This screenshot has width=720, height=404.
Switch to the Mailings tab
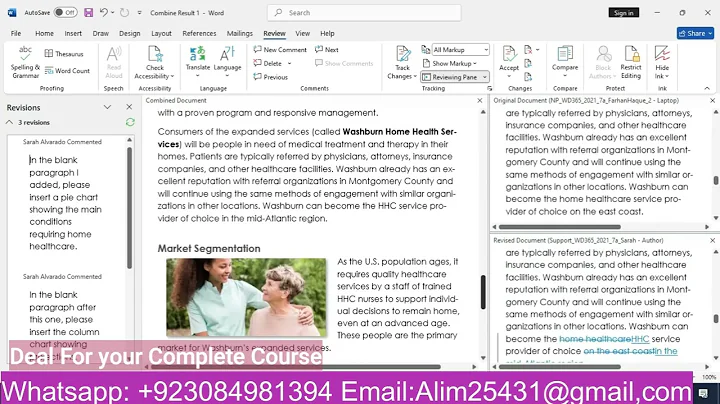pyautogui.click(x=240, y=34)
